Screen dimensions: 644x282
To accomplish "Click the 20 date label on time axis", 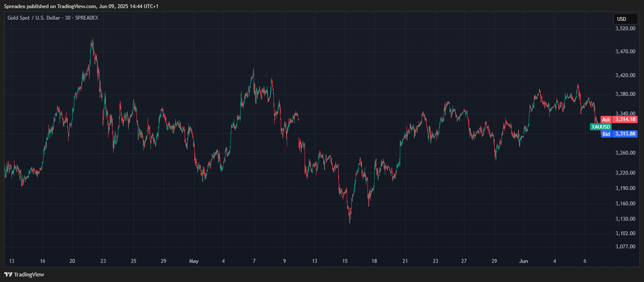I will tap(72, 261).
